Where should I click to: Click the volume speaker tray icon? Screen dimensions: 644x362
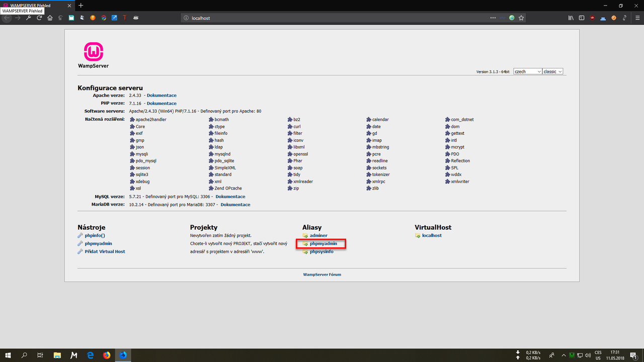coord(588,355)
